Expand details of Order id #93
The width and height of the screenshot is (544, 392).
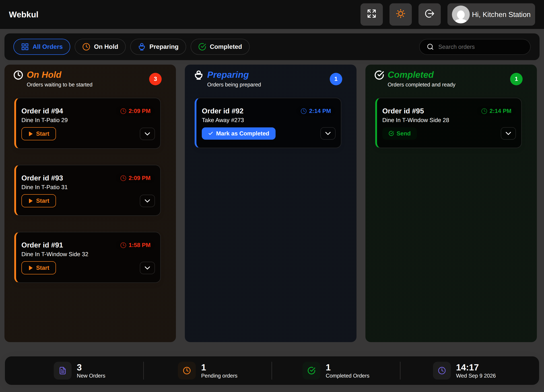pos(147,201)
